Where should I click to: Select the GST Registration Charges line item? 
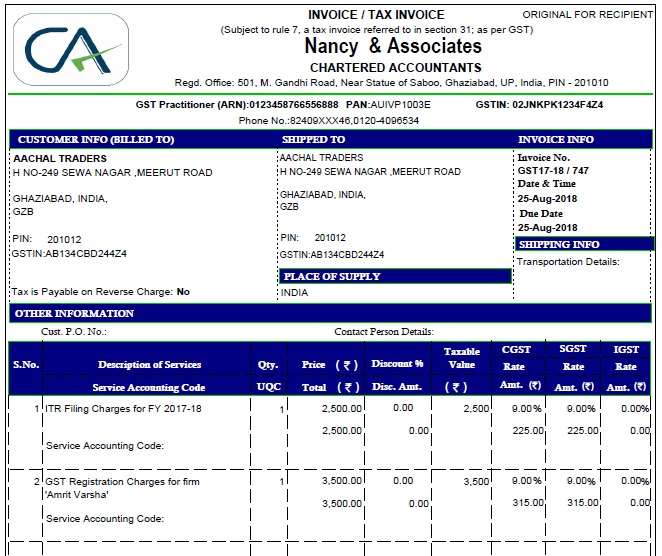tap(122, 482)
